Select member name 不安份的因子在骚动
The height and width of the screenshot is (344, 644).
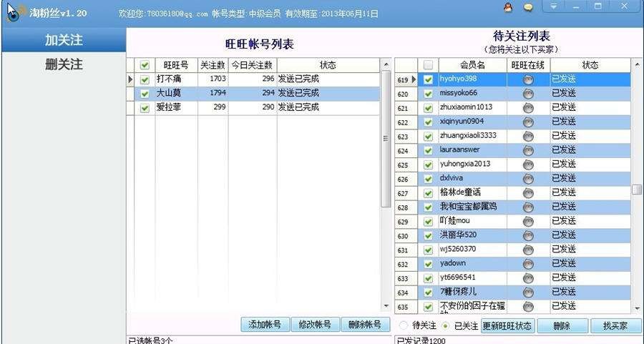472,307
